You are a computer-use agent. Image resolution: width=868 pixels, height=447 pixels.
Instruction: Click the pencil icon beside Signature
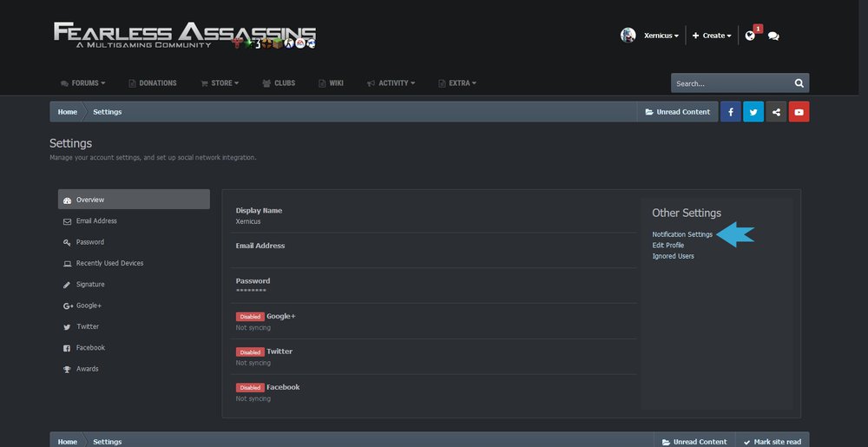tap(67, 285)
